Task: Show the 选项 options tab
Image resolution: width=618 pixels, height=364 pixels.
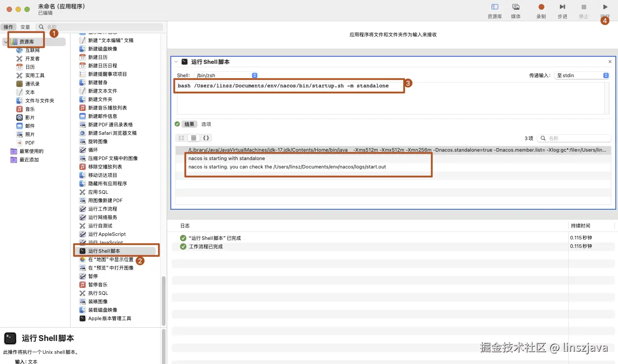Action: pyautogui.click(x=206, y=124)
